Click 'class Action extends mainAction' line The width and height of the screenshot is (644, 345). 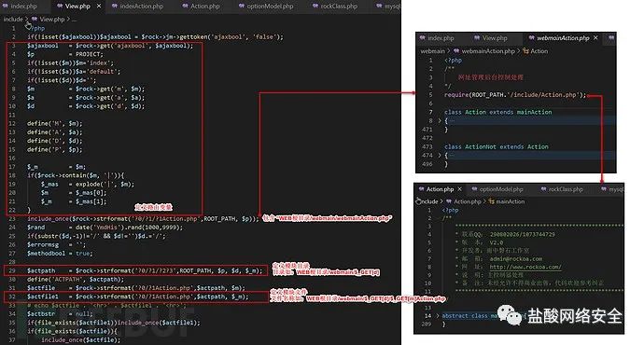(497, 112)
